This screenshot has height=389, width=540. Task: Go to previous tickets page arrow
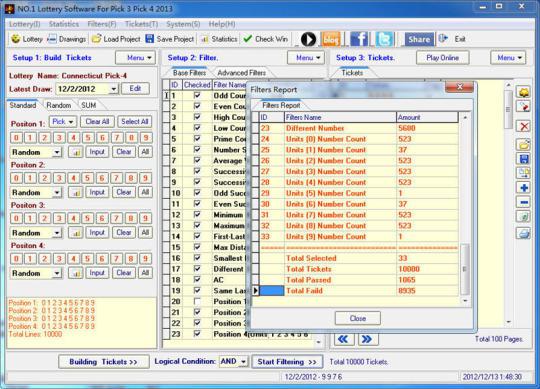coord(343,339)
